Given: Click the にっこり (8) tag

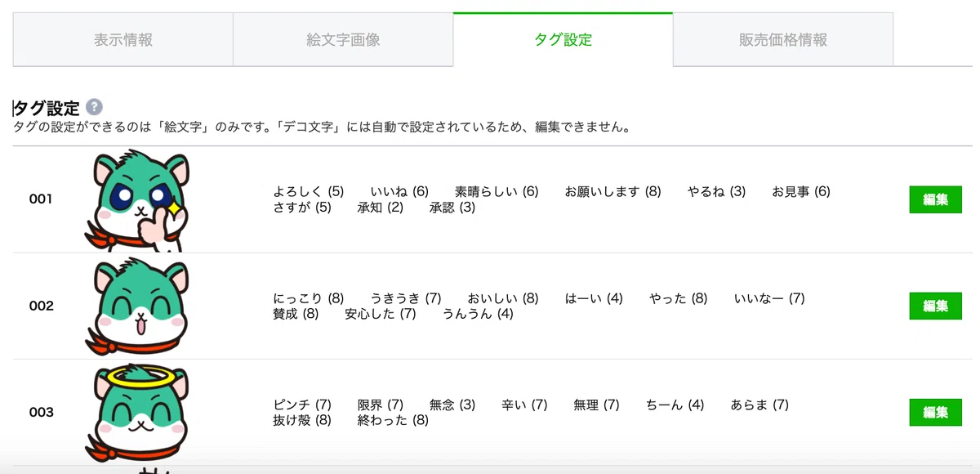Looking at the screenshot, I should (x=308, y=298).
